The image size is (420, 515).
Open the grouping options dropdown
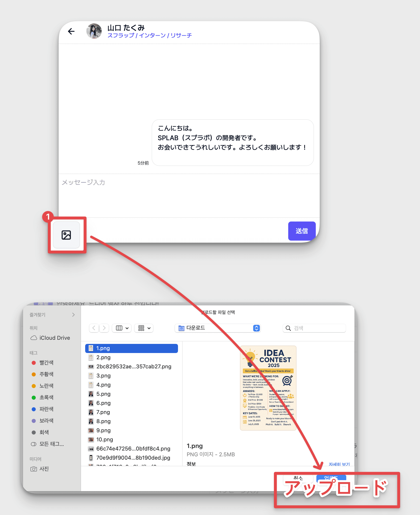click(x=144, y=328)
